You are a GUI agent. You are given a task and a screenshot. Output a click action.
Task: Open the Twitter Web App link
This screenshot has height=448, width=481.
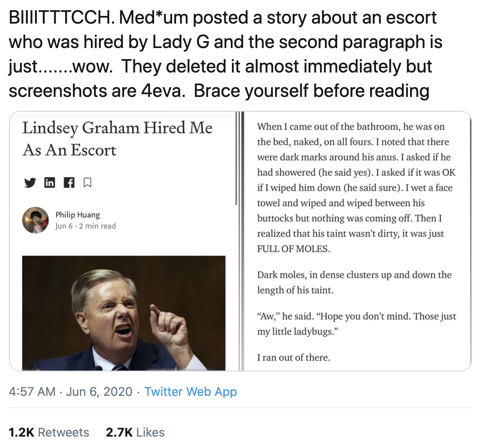[191, 391]
